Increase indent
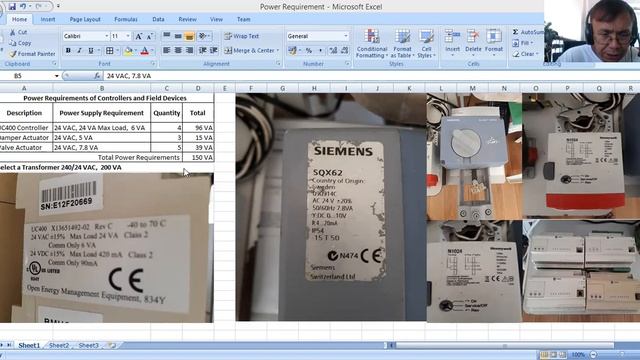 coord(214,51)
